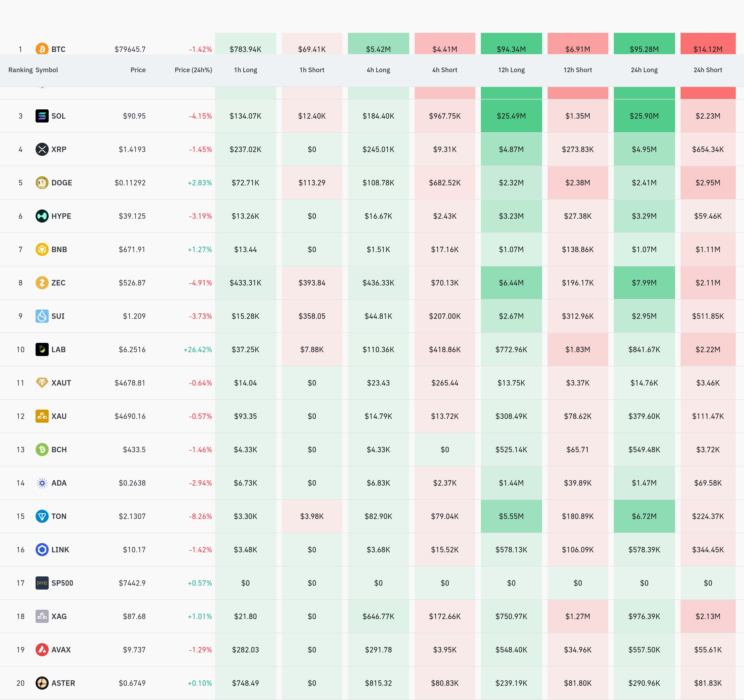
Task: Click the XAUT coin icon
Action: [42, 383]
